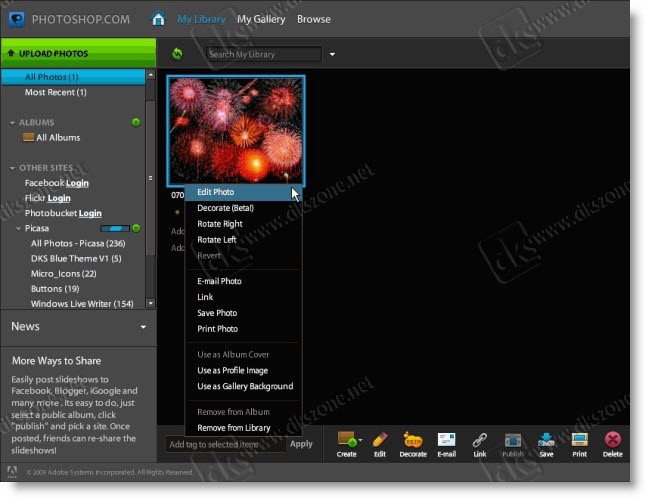Screen dimensions: 646x498
Task: Click sidebar scrollbar up arrow
Action: pos(150,75)
